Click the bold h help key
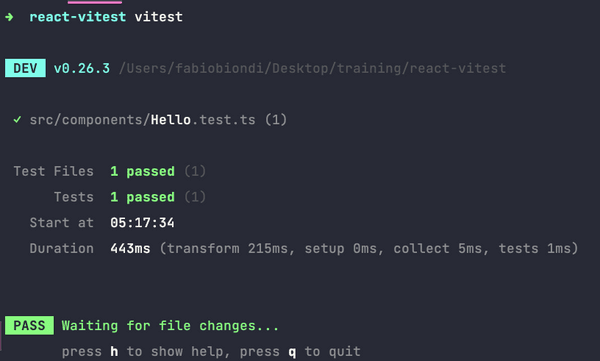The width and height of the screenshot is (600, 361). [114, 351]
